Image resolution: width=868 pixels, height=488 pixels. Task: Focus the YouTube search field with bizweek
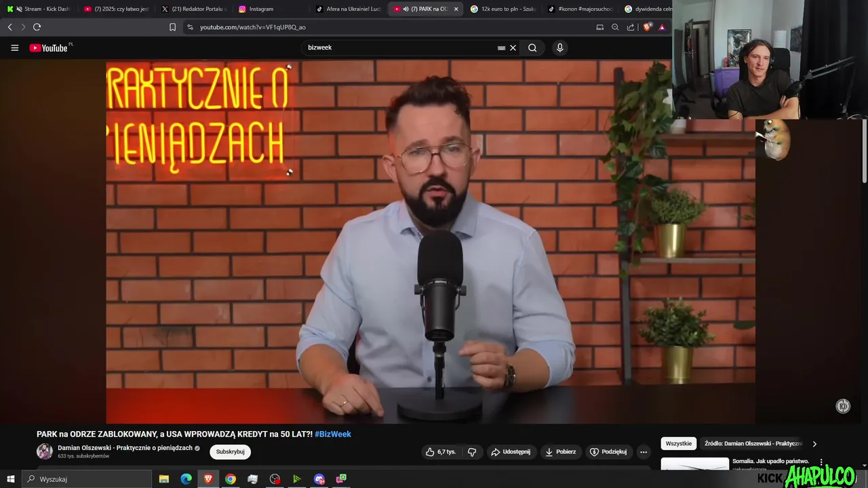400,47
